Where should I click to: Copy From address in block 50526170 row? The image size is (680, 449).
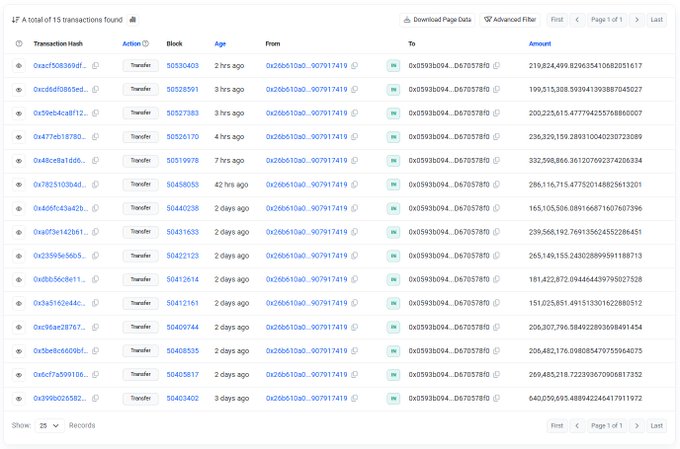pos(355,137)
